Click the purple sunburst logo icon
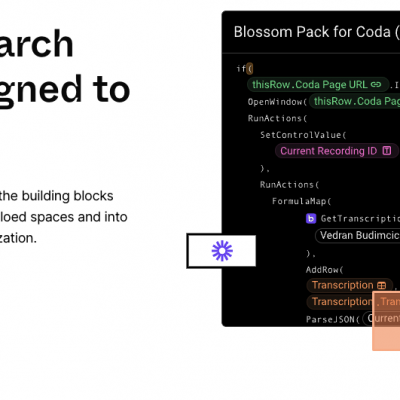 coord(222,251)
